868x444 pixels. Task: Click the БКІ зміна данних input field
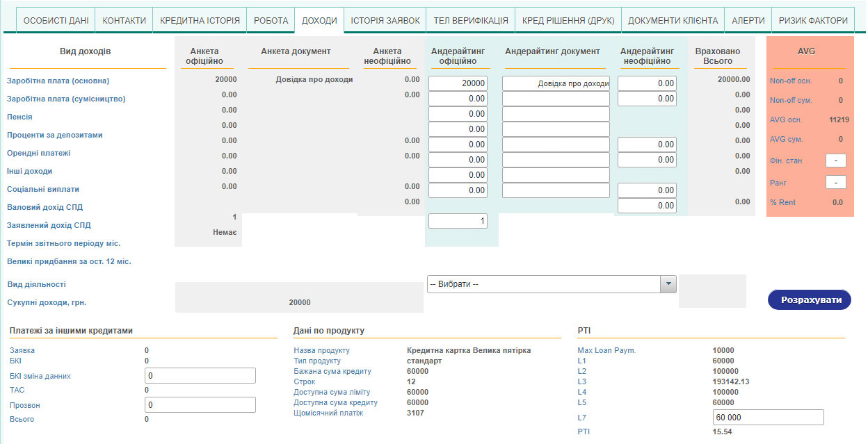[x=200, y=376]
